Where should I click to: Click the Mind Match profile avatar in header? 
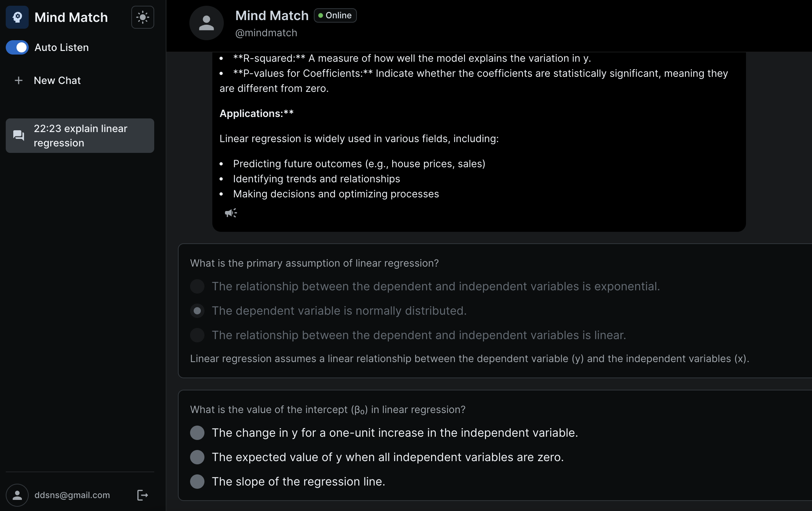(x=206, y=23)
